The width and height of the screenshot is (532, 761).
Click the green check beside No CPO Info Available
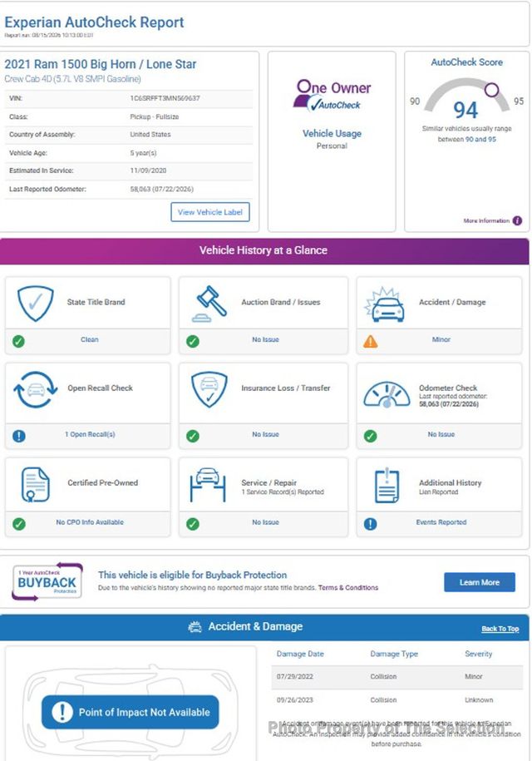[18, 524]
